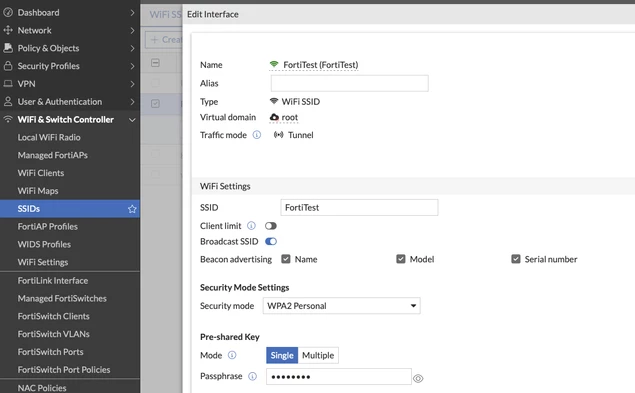Click the WiFi SSID type icon
635x393 pixels.
274,101
